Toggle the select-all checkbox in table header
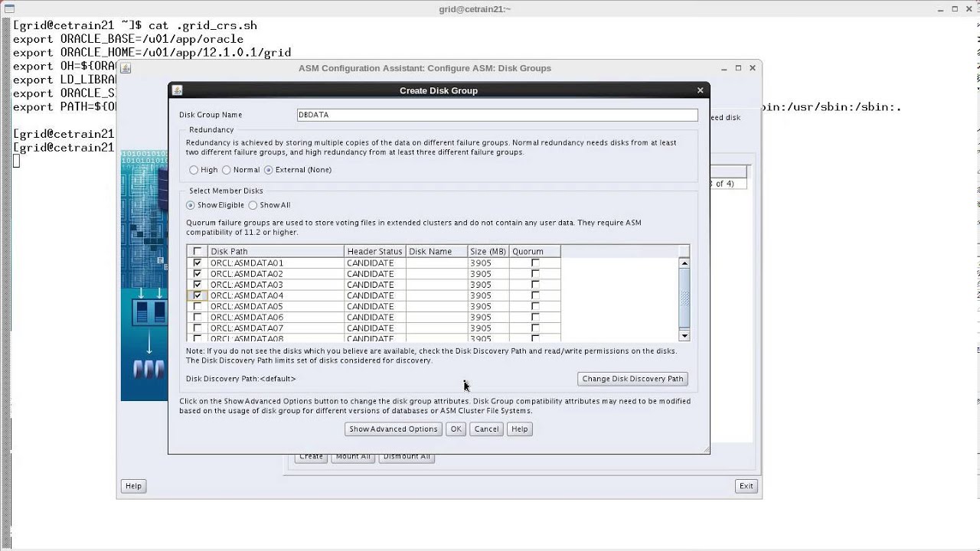The image size is (980, 551). pyautogui.click(x=198, y=251)
